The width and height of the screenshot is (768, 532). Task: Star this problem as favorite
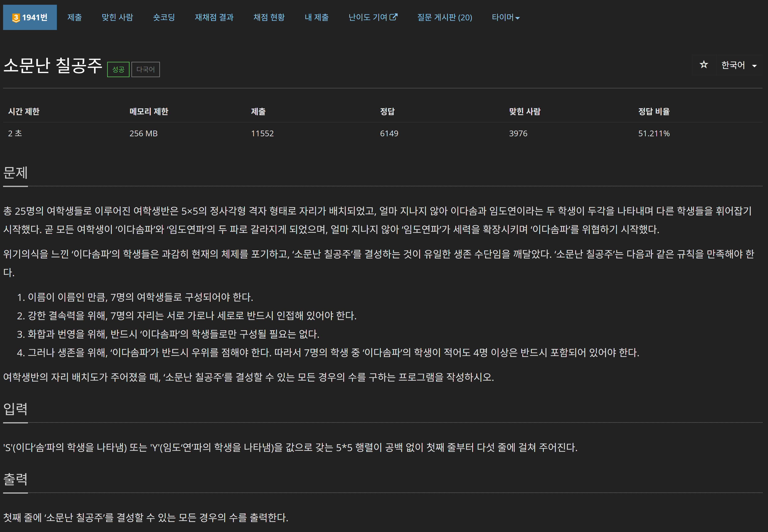(704, 65)
